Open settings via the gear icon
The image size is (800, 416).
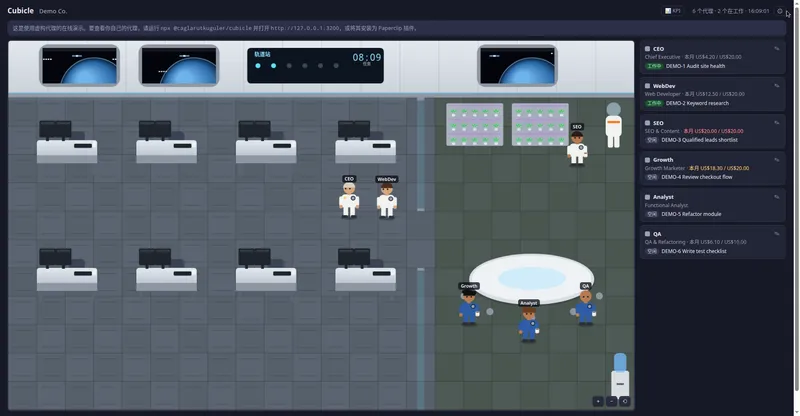coord(780,11)
